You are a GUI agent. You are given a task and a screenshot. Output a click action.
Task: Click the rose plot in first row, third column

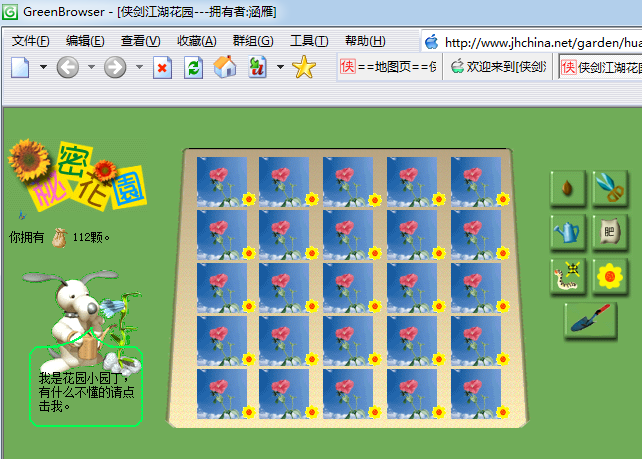(x=348, y=182)
